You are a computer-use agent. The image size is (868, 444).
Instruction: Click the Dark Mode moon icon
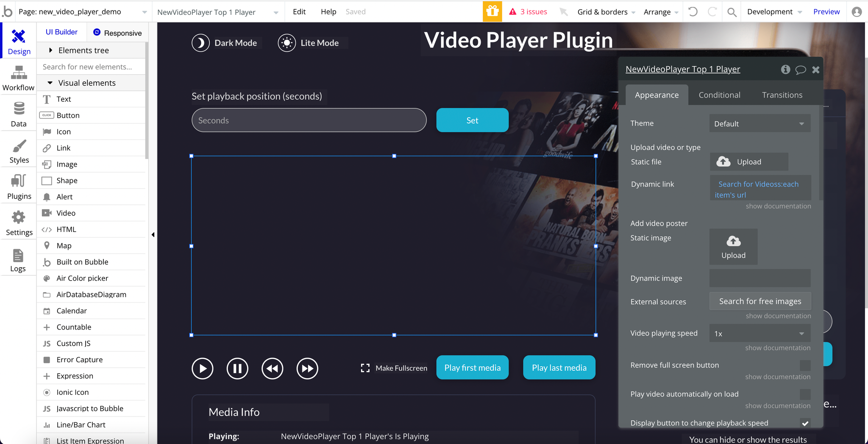pyautogui.click(x=200, y=43)
